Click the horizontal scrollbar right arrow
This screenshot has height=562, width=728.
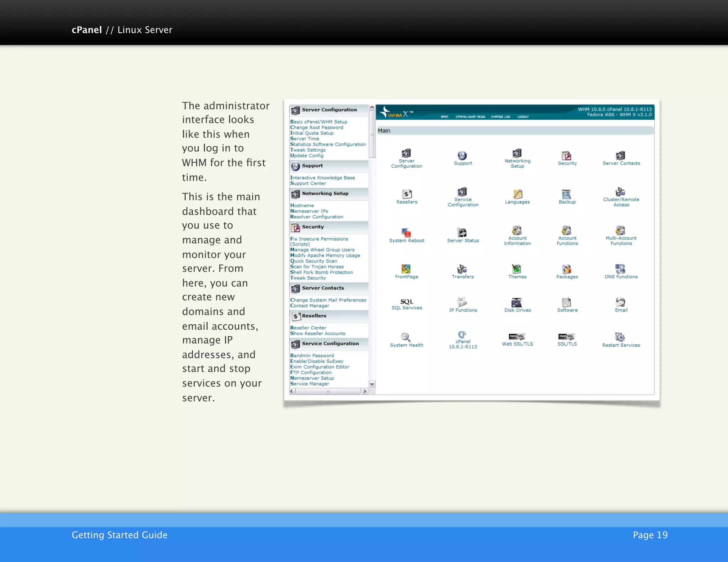(x=365, y=391)
